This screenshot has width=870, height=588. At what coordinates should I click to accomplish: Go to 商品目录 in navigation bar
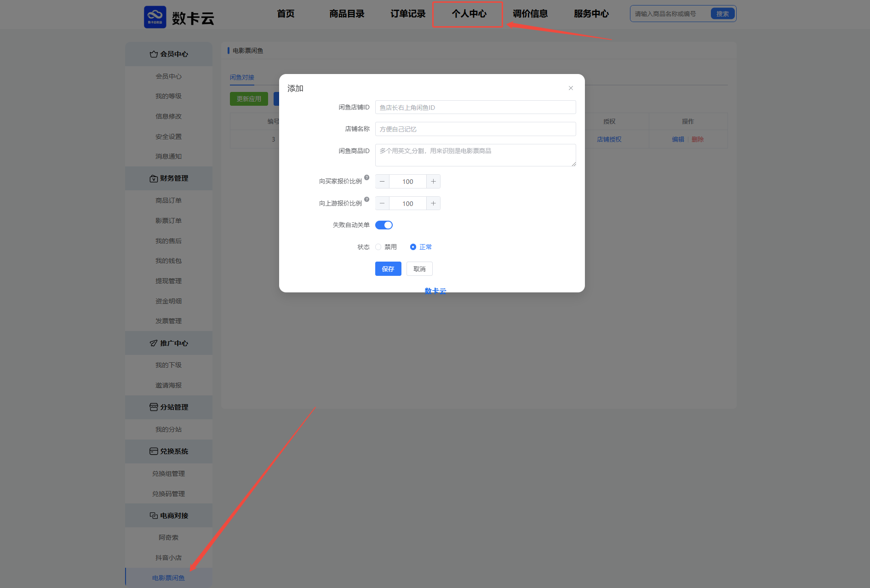click(x=347, y=14)
